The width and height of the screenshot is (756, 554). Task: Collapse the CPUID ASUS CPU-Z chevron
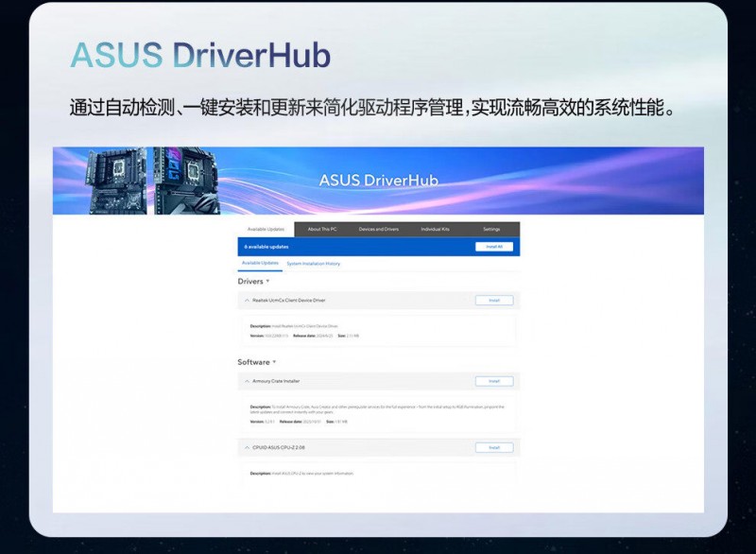tap(247, 447)
